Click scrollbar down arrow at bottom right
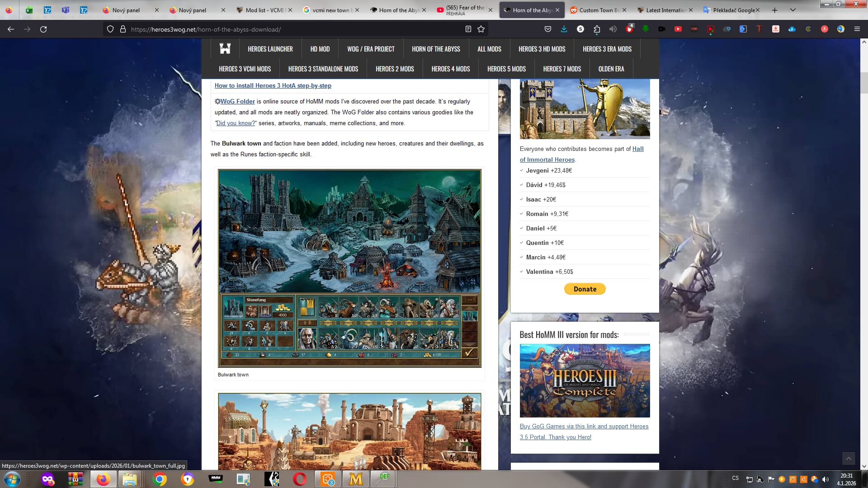 pos(864,466)
